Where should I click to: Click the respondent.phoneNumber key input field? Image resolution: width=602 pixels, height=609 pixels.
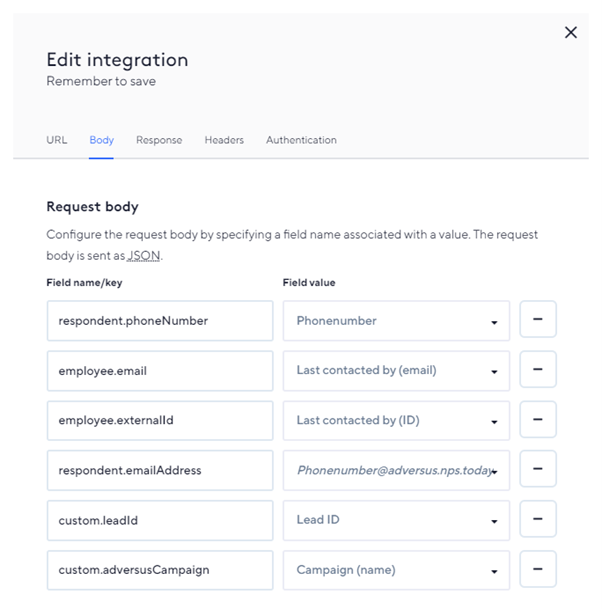coord(160,321)
